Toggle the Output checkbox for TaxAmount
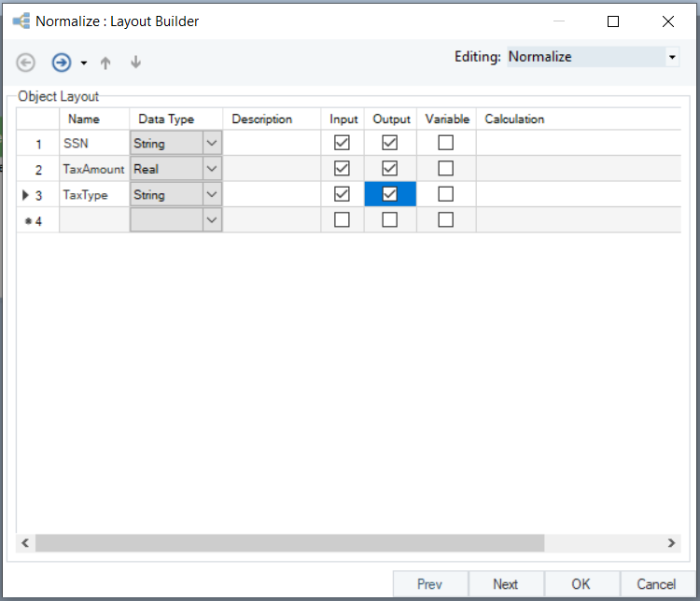The height and width of the screenshot is (601, 700). click(390, 169)
